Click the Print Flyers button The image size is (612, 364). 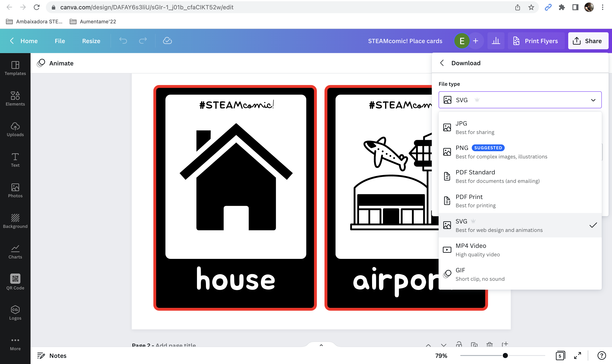536,41
